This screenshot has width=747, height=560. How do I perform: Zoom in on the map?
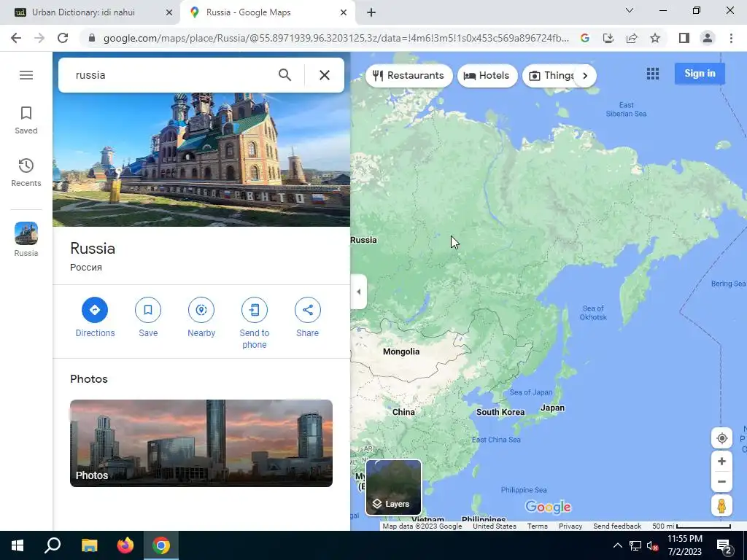click(721, 462)
